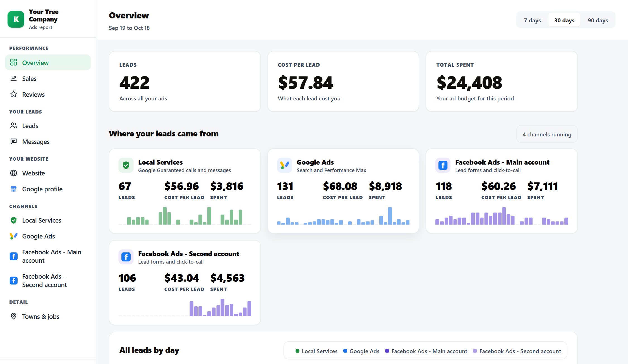Click the shield icon on Local Services card

click(x=126, y=165)
